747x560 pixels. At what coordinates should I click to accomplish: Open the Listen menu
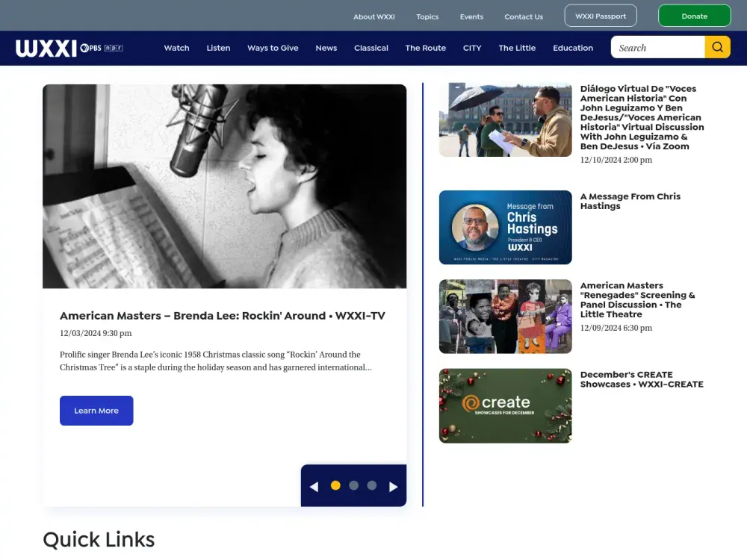tap(218, 48)
